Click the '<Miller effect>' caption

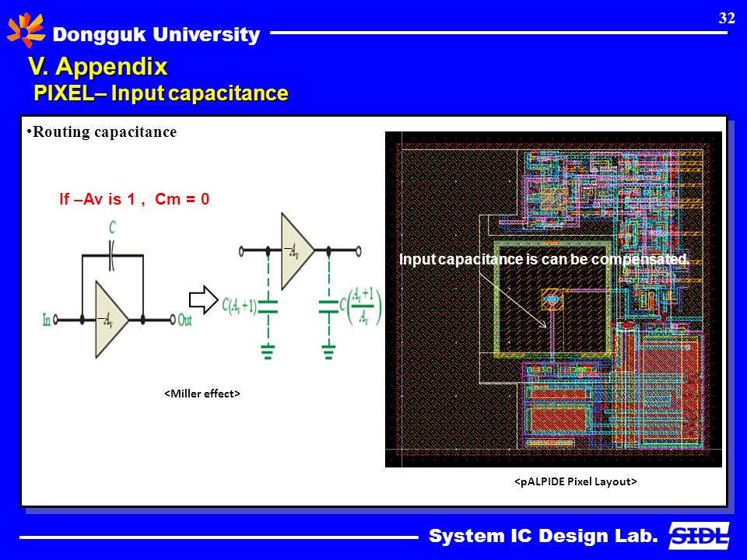202,394
